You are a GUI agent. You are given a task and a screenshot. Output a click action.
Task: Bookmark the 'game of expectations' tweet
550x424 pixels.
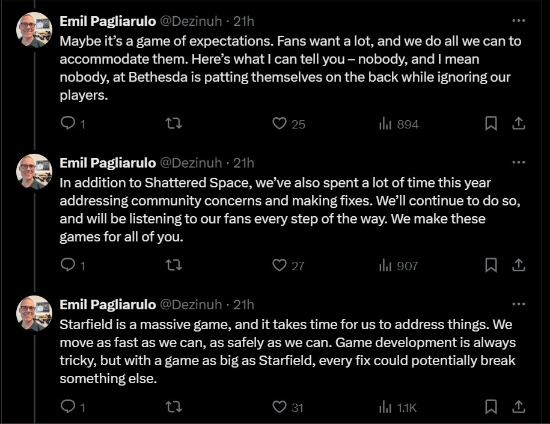coord(491,123)
